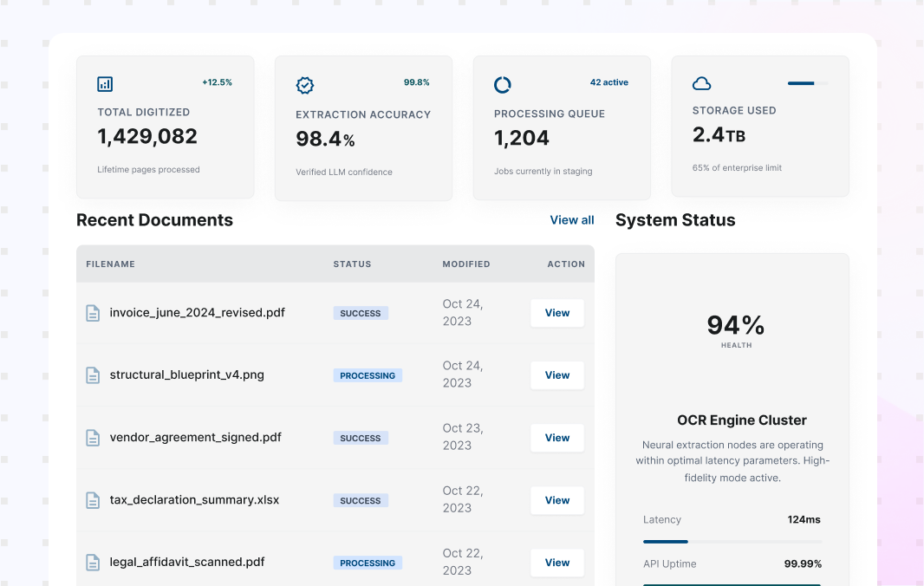Click the file icon beside legal_affidavit_scanned.pdf
Image resolution: width=924 pixels, height=586 pixels.
coord(93,563)
